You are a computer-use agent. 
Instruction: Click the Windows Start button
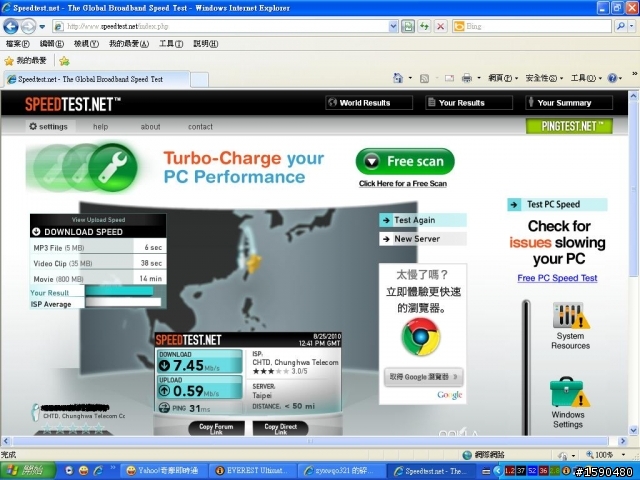(x=28, y=471)
